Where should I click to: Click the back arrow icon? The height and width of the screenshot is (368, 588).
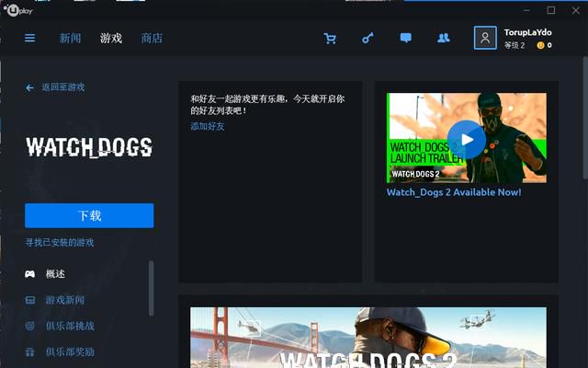[x=29, y=88]
